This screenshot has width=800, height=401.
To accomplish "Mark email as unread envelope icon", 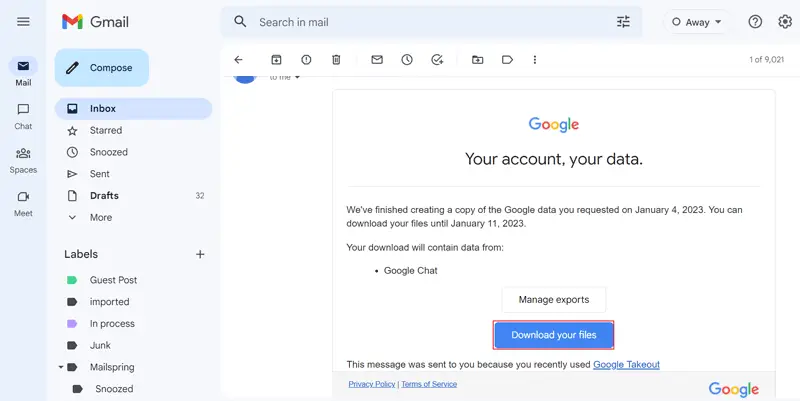I will coord(377,60).
